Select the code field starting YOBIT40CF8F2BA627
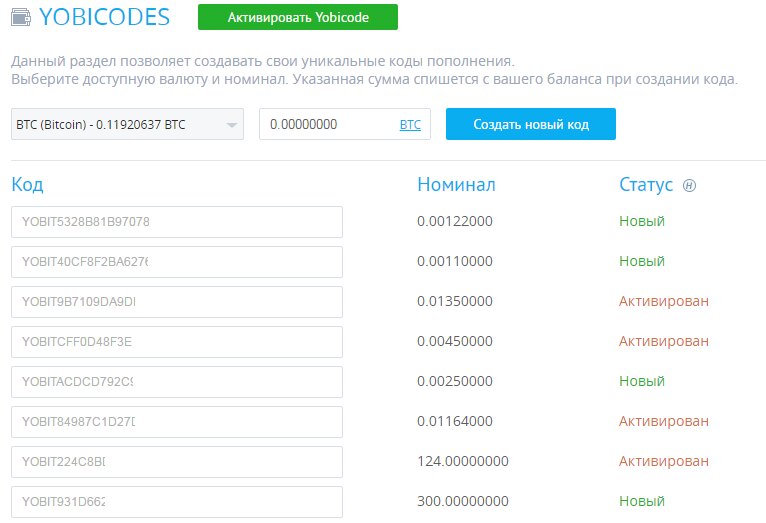766x523 pixels. [177, 262]
